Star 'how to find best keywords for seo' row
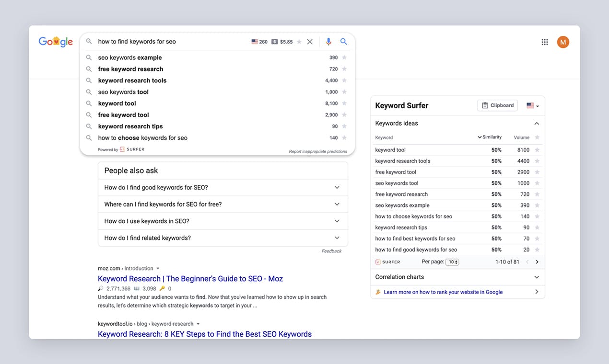This screenshot has height=364, width=609. pyautogui.click(x=537, y=239)
